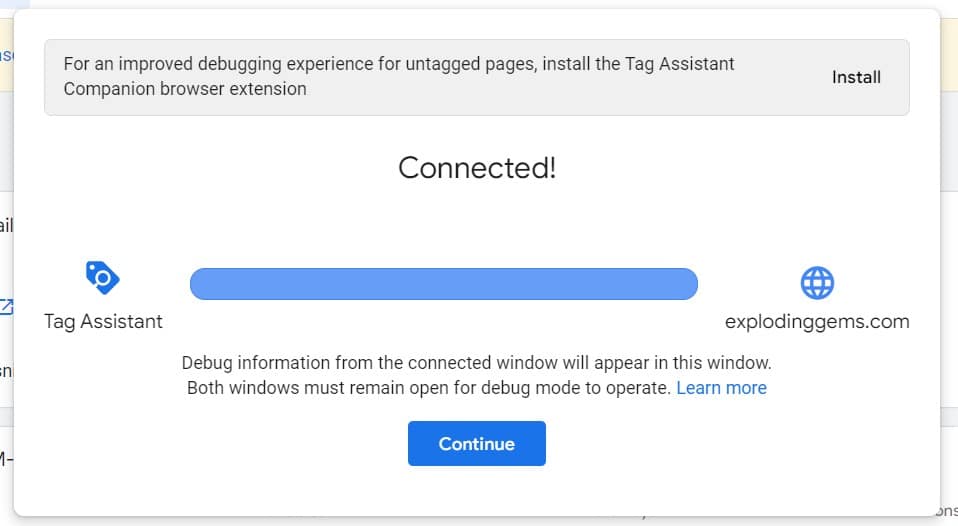Click the 'Both windows must remain open' sentence

(429, 388)
